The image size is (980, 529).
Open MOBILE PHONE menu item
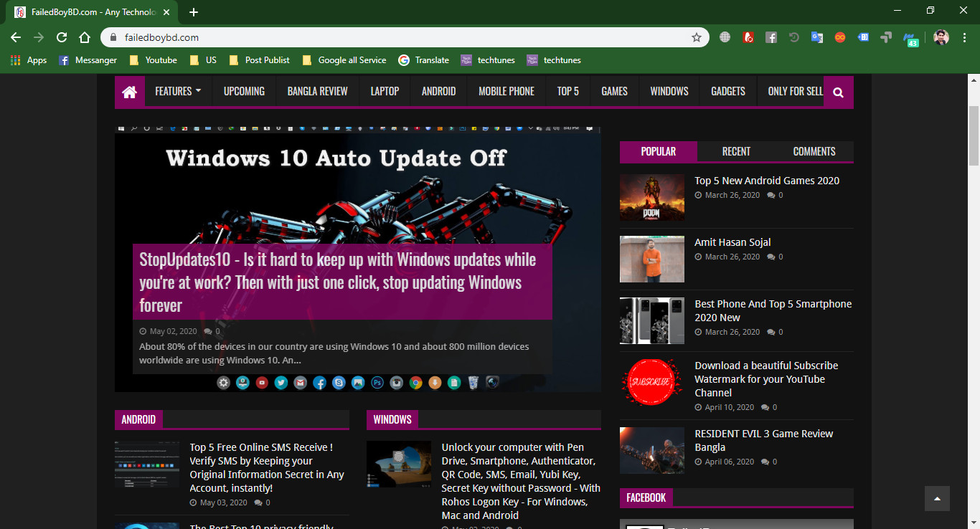click(x=507, y=92)
